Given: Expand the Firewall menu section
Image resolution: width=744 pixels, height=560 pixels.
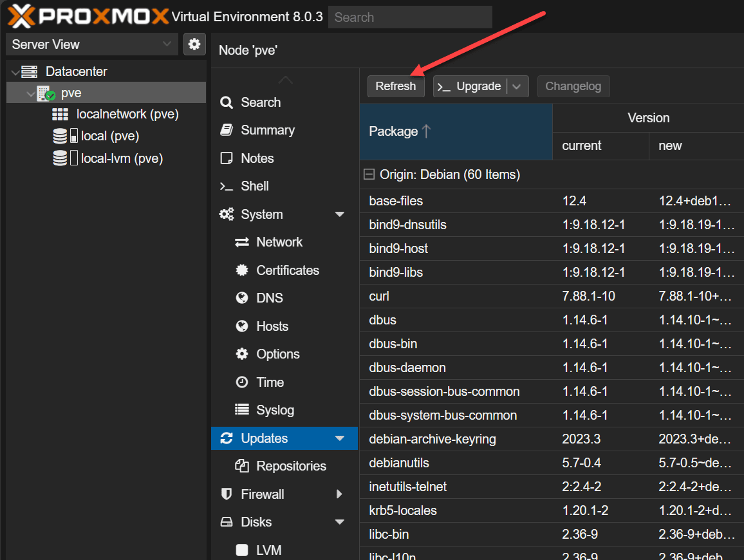Looking at the screenshot, I should pyautogui.click(x=339, y=494).
